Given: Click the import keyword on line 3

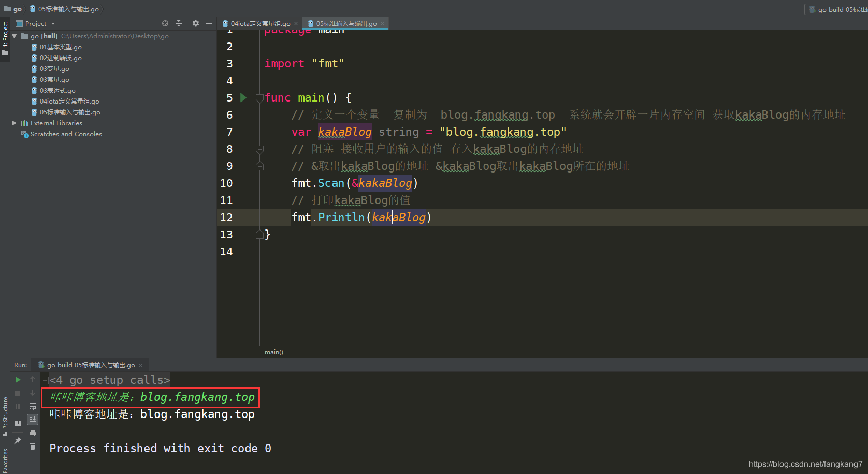Looking at the screenshot, I should point(284,64).
